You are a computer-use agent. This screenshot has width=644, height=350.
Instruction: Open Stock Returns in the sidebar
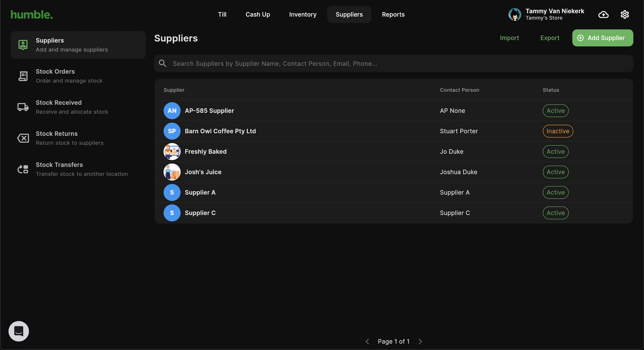[78, 138]
